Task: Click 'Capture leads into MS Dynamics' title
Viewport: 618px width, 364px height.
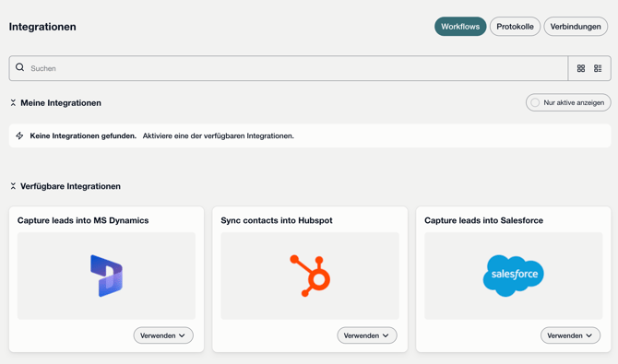Action: tap(83, 220)
